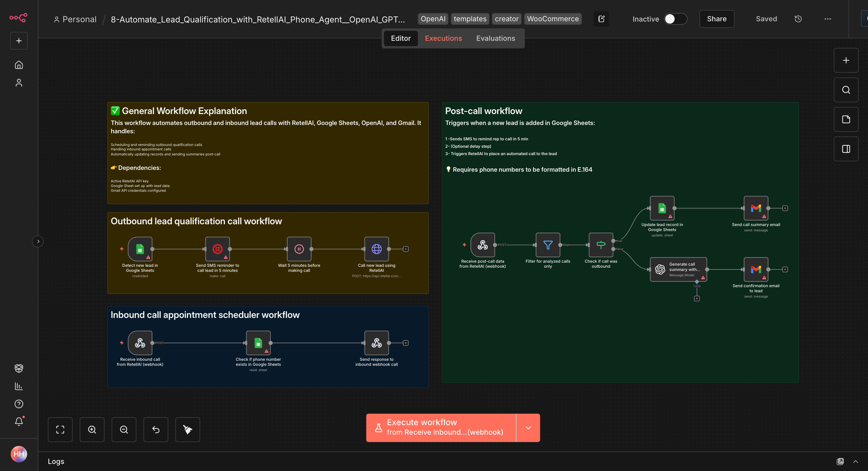This screenshot has width=868, height=471.
Task: Open the Wait 5 minutes node
Action: pos(299,249)
